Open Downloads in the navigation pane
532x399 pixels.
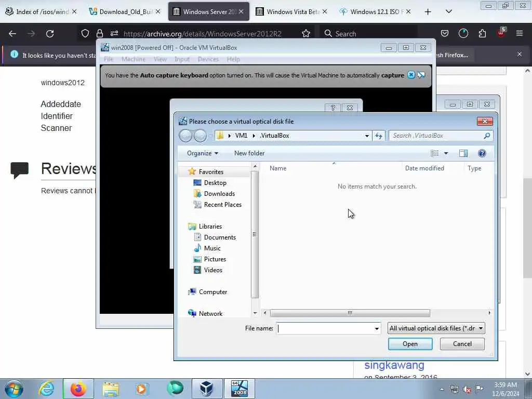point(219,193)
